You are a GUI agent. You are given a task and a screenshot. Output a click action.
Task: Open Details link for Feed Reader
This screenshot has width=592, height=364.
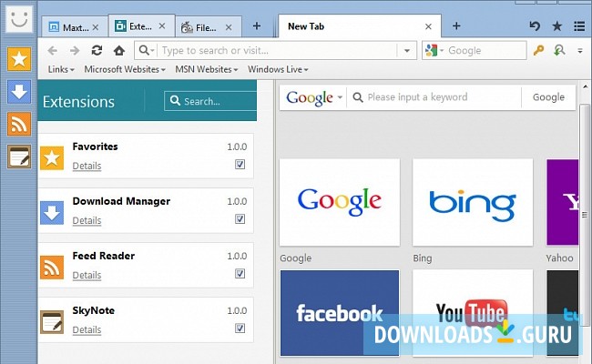[87, 276]
